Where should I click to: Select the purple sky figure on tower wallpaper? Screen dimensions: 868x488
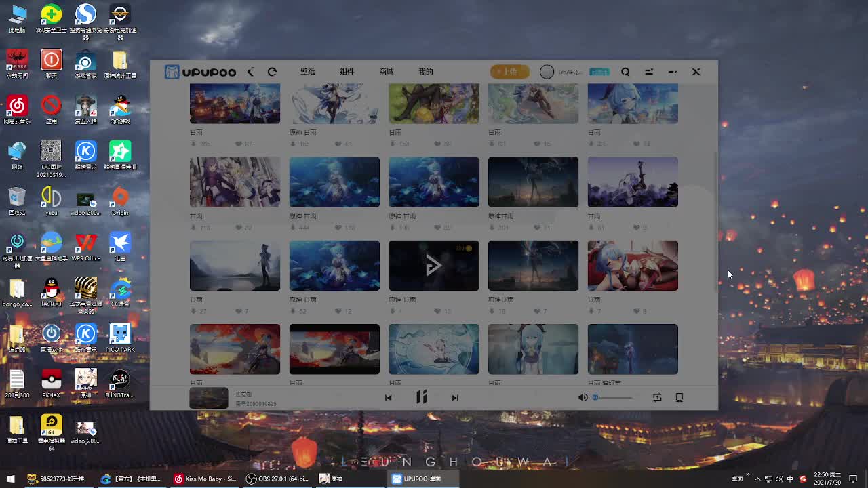tap(633, 182)
